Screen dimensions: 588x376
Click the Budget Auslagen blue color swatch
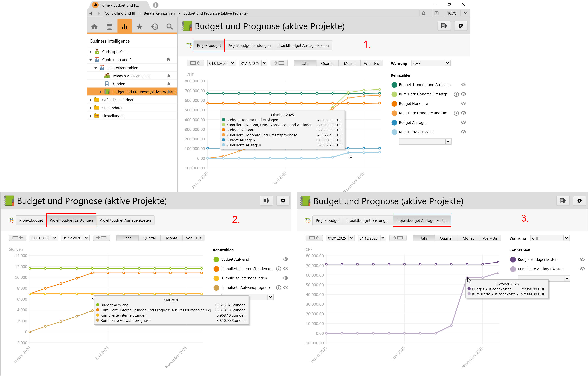[394, 122]
